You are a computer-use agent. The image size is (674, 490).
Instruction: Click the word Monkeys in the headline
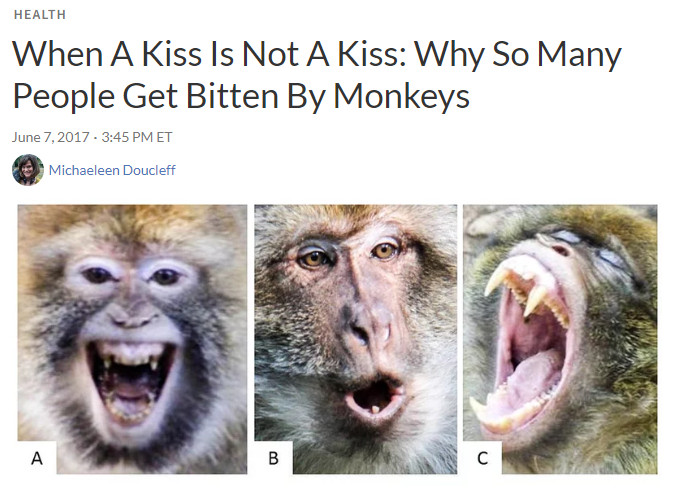(401, 96)
